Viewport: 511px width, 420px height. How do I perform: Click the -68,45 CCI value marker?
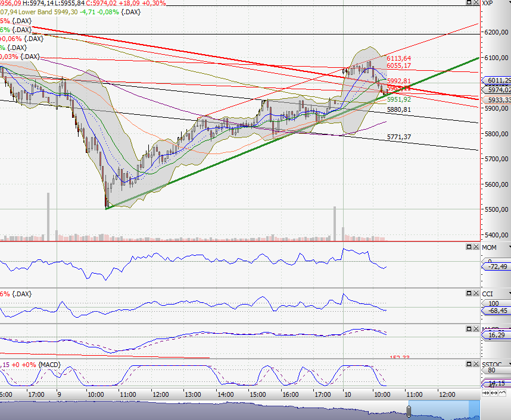click(x=496, y=311)
